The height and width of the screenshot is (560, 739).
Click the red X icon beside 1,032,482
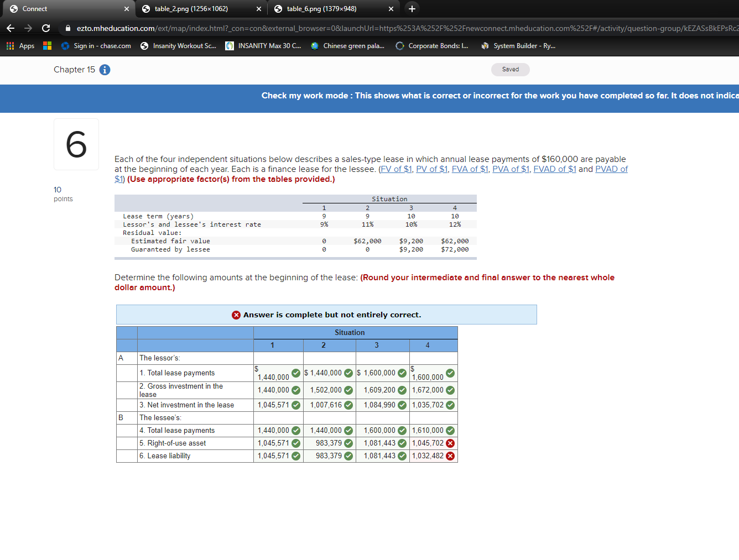click(450, 456)
